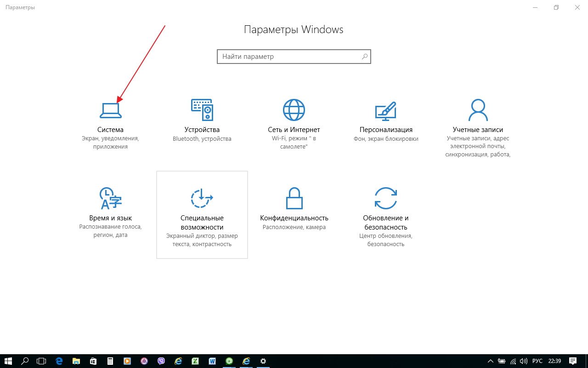Launch Excel from the taskbar
The height and width of the screenshot is (368, 588).
(195, 361)
